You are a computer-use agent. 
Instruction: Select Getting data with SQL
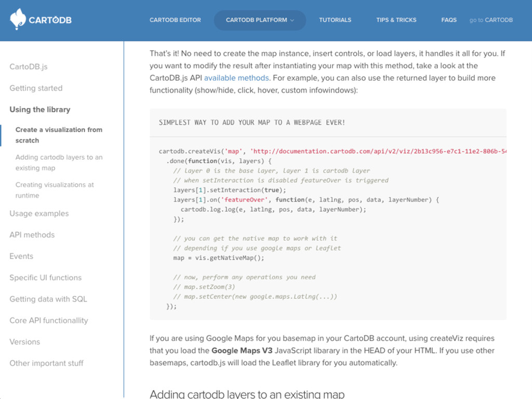tap(48, 299)
